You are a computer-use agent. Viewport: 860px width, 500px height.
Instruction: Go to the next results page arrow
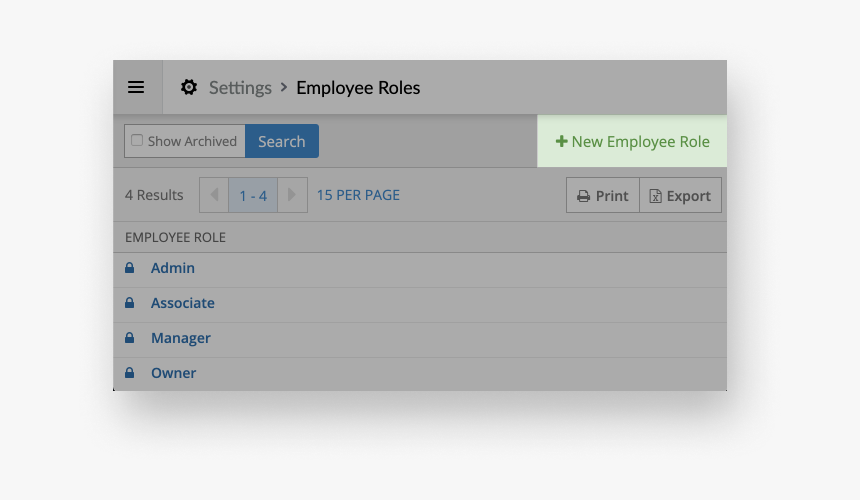point(292,195)
